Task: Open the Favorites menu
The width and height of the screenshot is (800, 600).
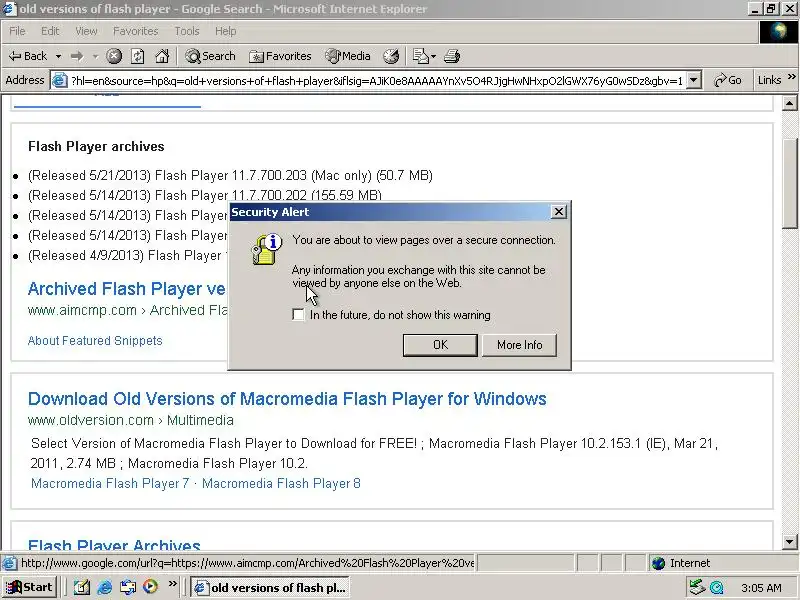Action: pyautogui.click(x=135, y=31)
